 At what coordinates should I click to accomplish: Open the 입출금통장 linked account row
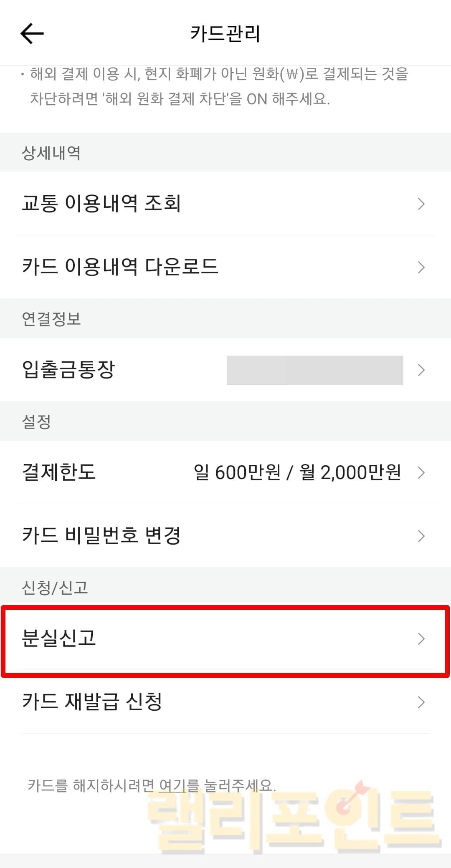tap(68, 370)
